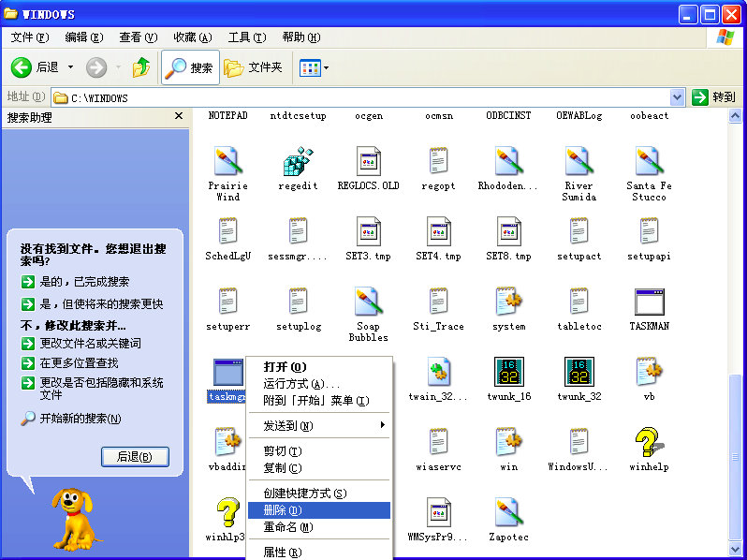Select the SET3.tmp file icon

pyautogui.click(x=368, y=231)
